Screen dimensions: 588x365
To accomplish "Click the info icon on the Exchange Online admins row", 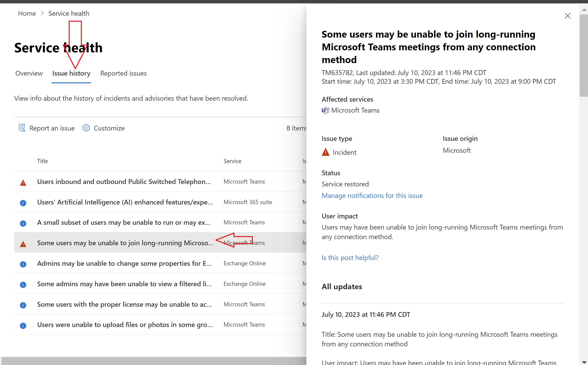I will pos(23,264).
